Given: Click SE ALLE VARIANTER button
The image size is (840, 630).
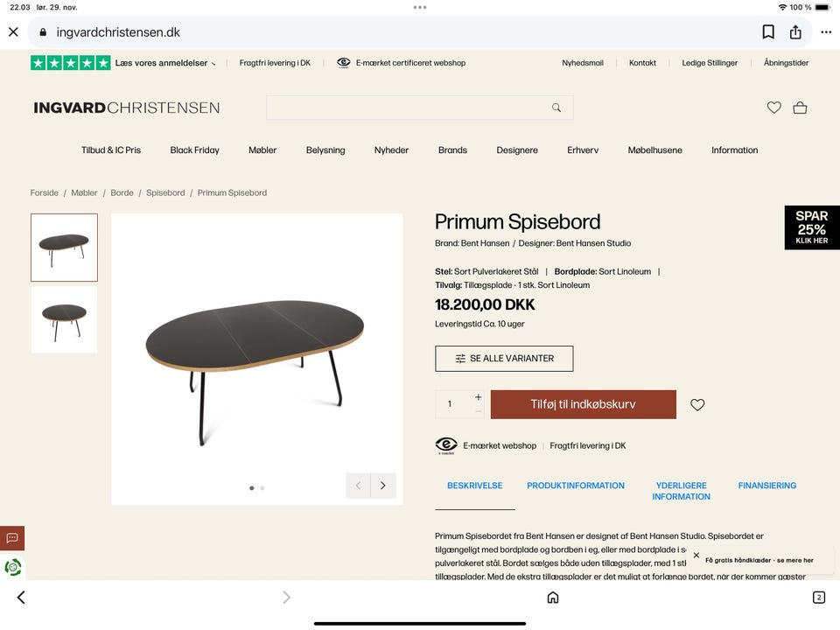Looking at the screenshot, I should tap(504, 359).
